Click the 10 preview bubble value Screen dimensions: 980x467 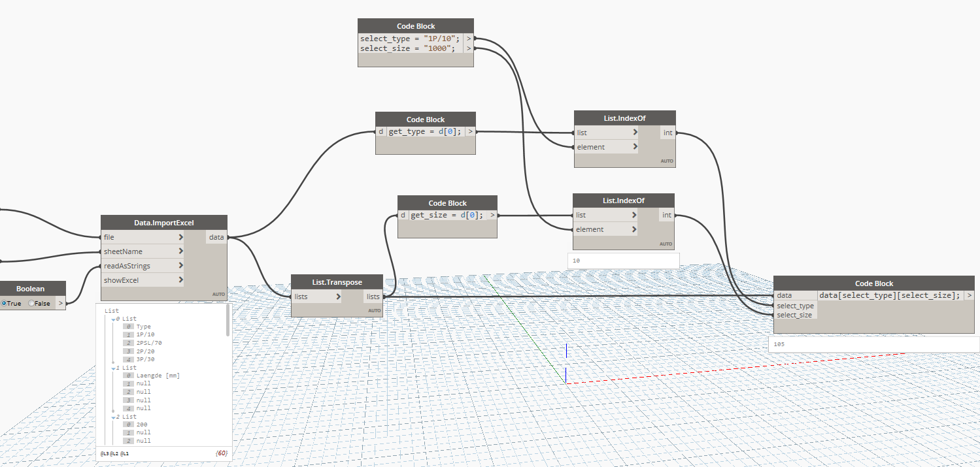(576, 260)
